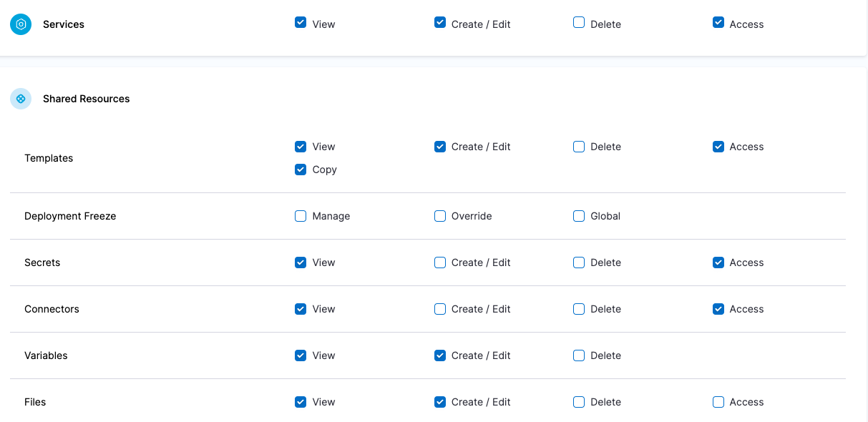This screenshot has height=422, width=868.
Task: Click the Shared Resources icon
Action: coord(20,99)
